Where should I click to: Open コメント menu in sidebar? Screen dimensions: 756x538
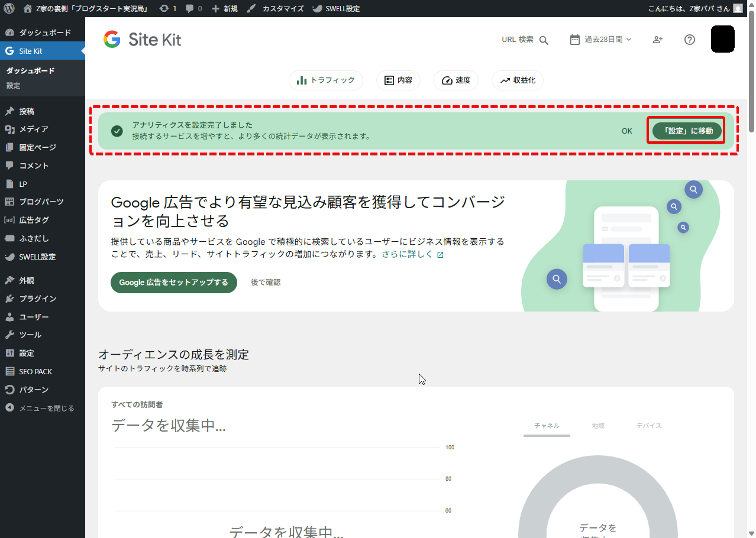pyautogui.click(x=43, y=166)
